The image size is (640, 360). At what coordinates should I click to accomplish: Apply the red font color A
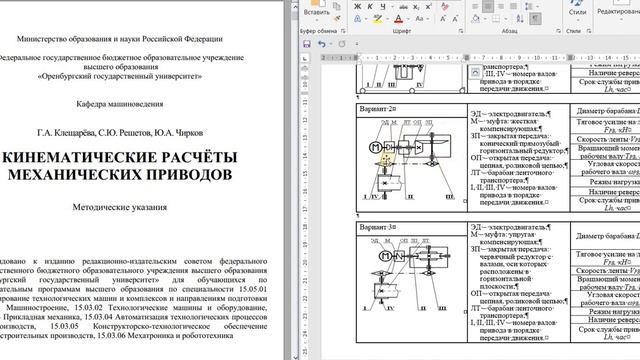399,19
